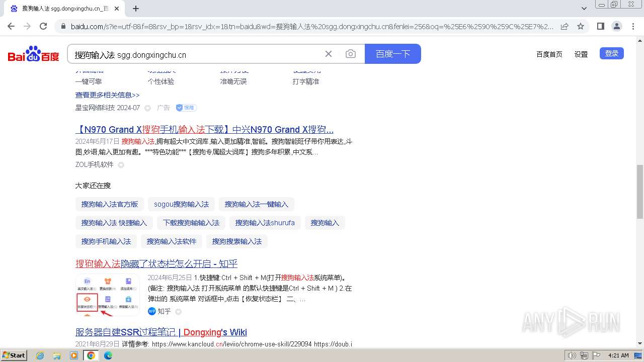Select related search 搜狗输入法 快捷输入
Image resolution: width=644 pixels, height=362 pixels.
[x=114, y=223]
